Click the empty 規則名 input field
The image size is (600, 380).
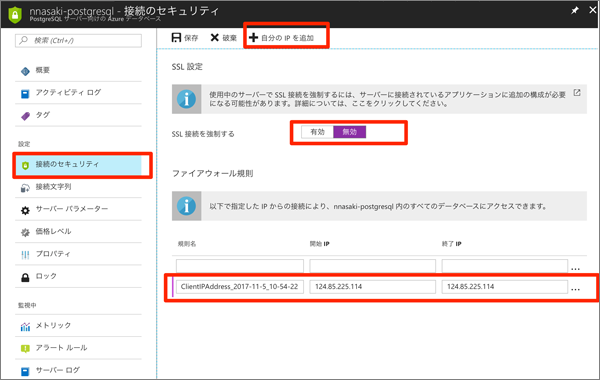click(x=240, y=266)
